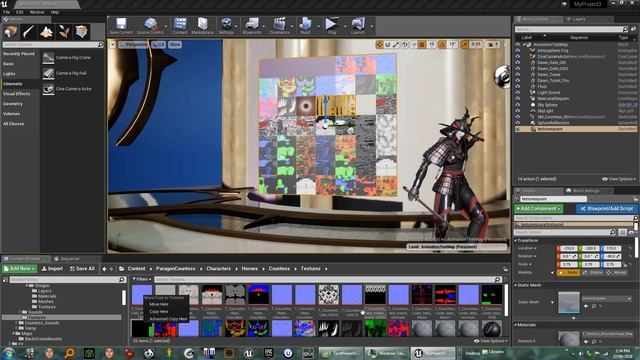Select Camera Rig Crane in the placement list
The width and height of the screenshot is (640, 360).
[x=67, y=58]
